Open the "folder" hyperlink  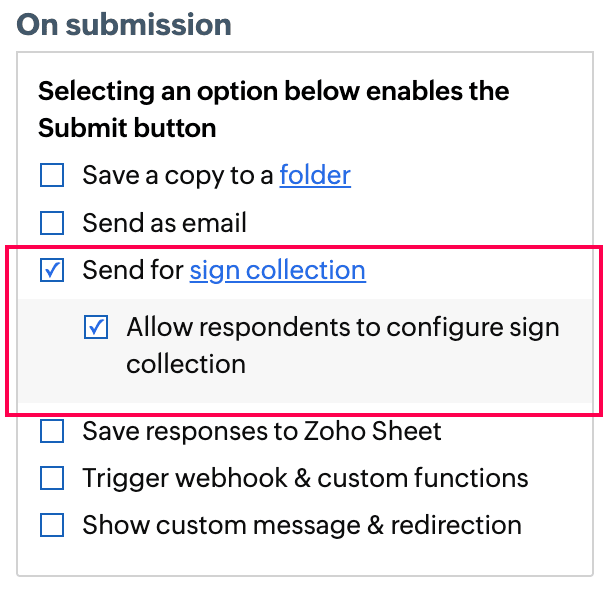(315, 176)
